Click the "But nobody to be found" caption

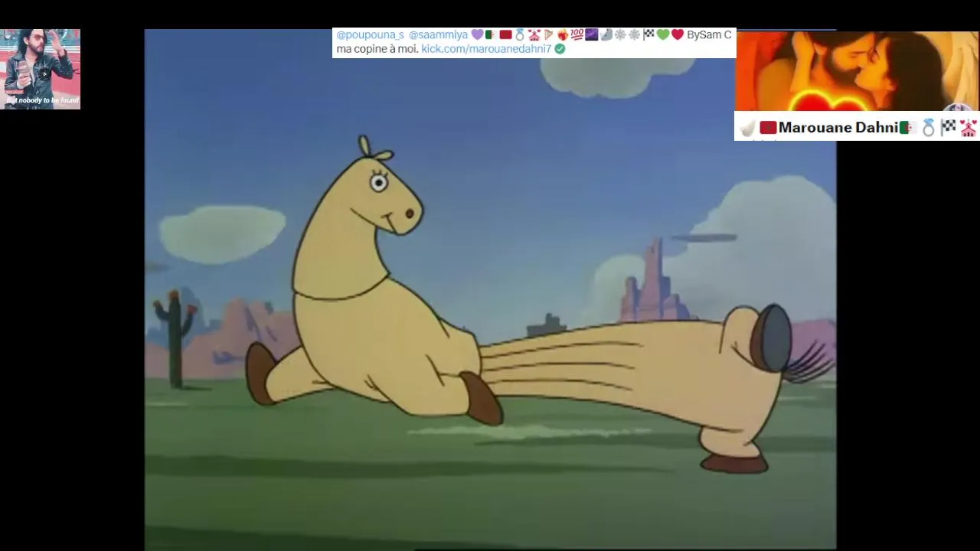42,100
